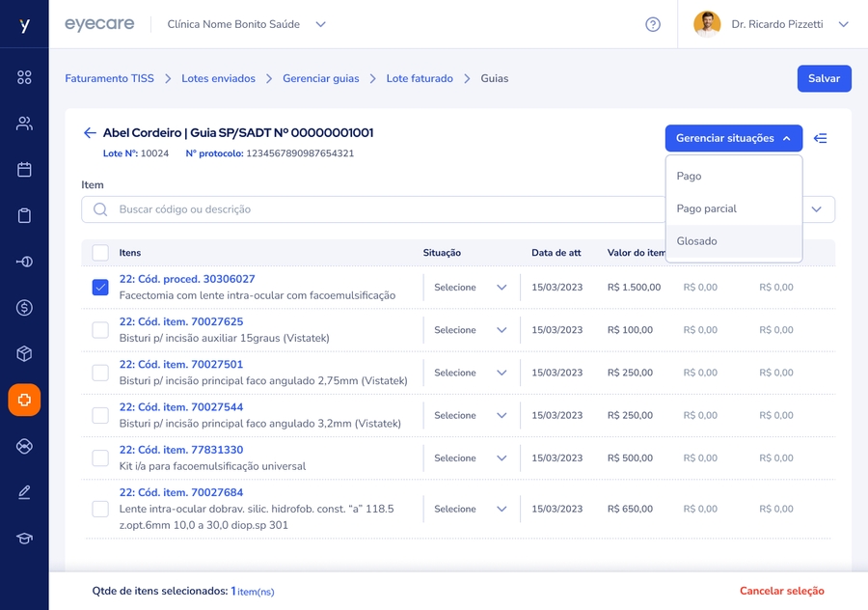
Task: Click the back arrow beside Abel Cordeiro
Action: point(90,133)
